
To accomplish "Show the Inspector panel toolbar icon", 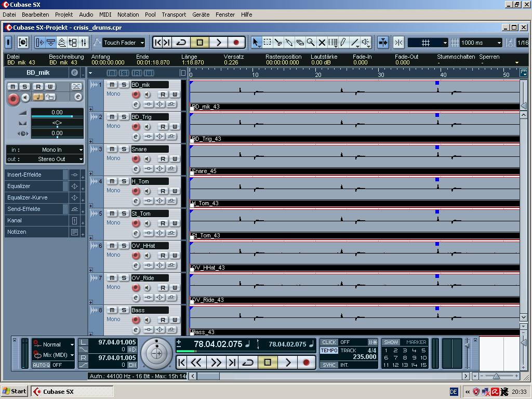I will pyautogui.click(x=39, y=43).
